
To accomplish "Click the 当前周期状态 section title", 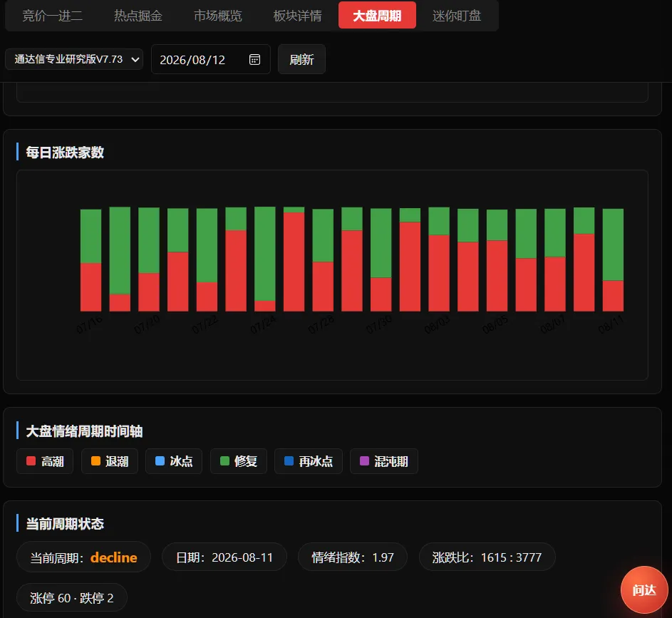I will coord(65,524).
